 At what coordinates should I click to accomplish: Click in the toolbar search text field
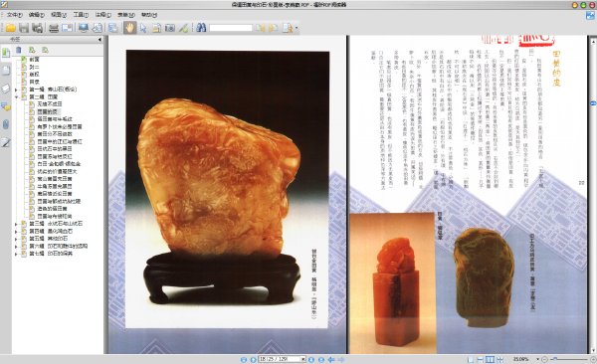pos(231,28)
